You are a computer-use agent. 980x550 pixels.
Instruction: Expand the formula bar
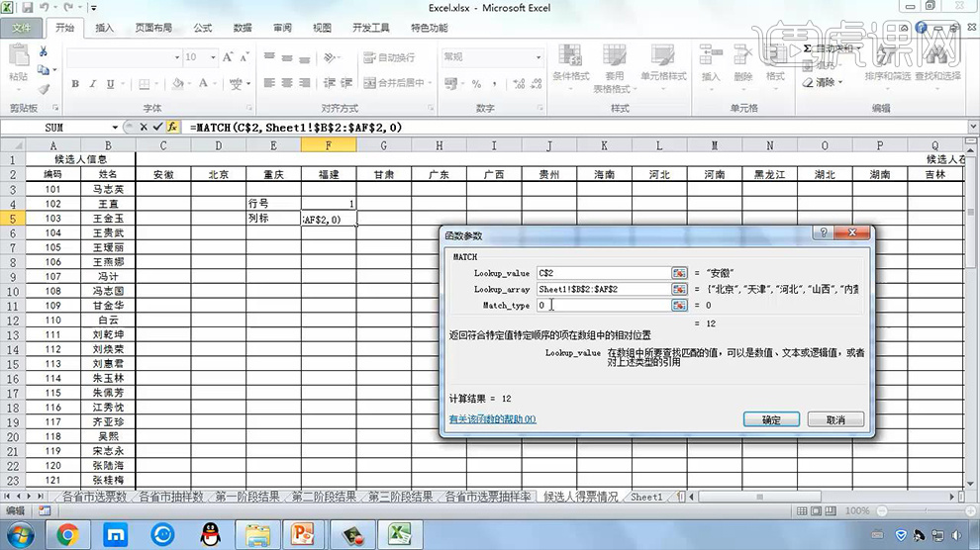coord(973,127)
